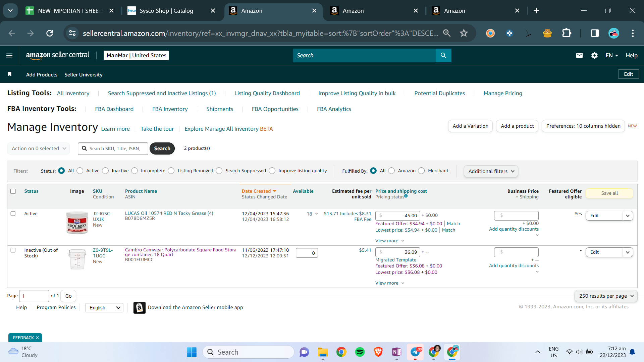Image resolution: width=644 pixels, height=362 pixels.
Task: Sort by Date Created column header
Action: [259, 191]
